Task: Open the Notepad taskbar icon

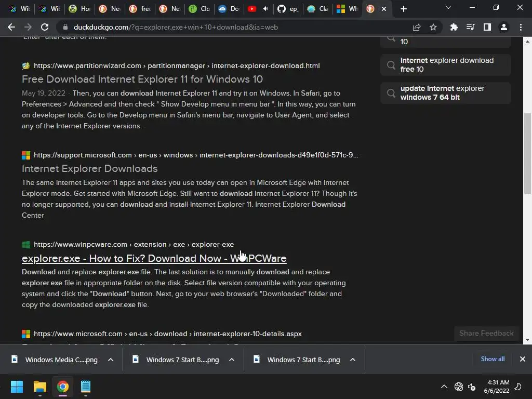Action: pyautogui.click(x=86, y=387)
